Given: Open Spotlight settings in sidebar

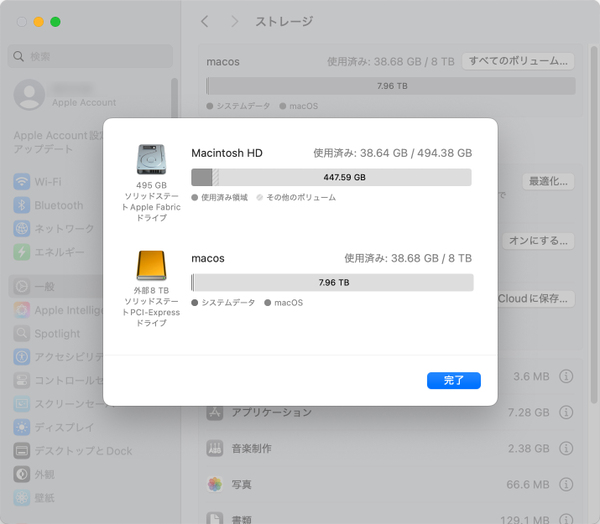Looking at the screenshot, I should coord(54,334).
